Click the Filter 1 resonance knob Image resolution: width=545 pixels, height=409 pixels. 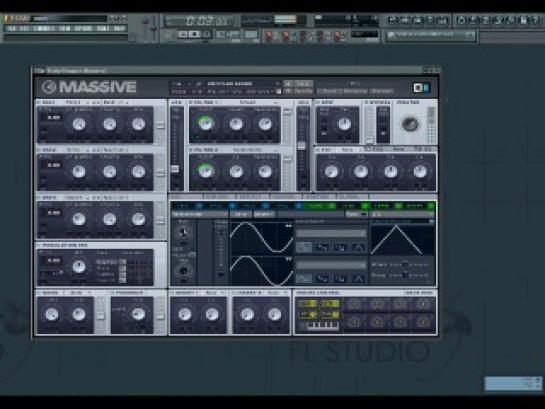[x=266, y=124]
